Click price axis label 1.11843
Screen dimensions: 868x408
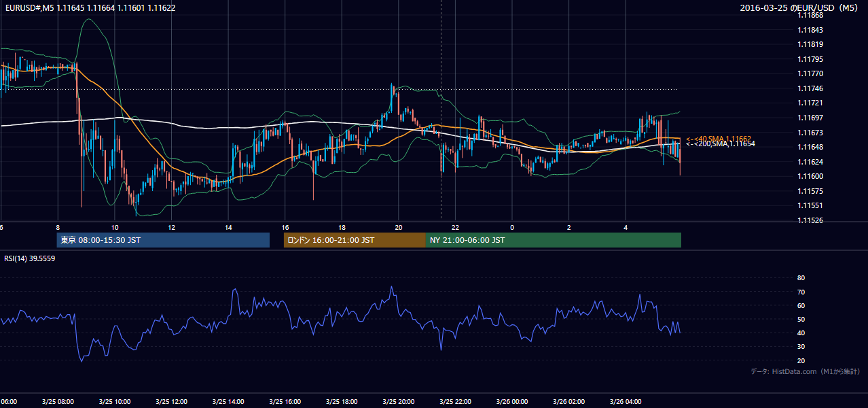coord(810,30)
